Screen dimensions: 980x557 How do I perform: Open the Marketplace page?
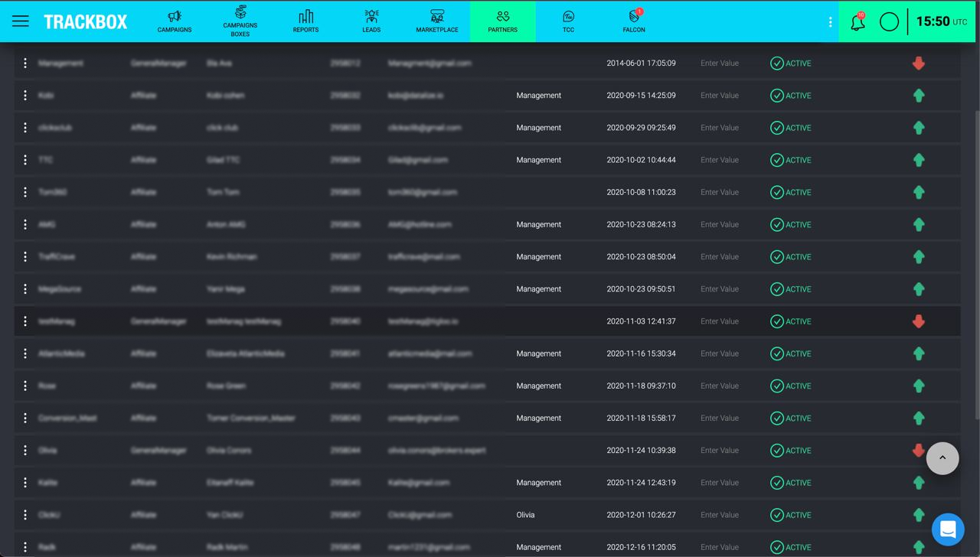pos(437,21)
